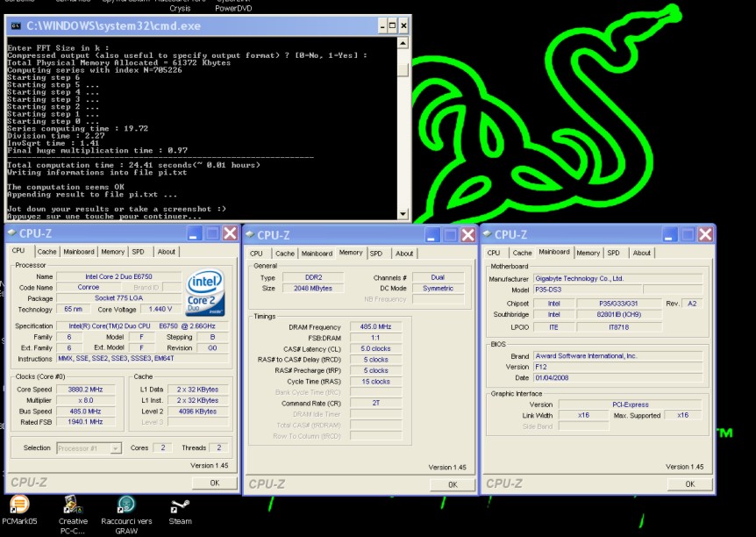Image resolution: width=756 pixels, height=537 pixels.
Task: Open the Cache tab in left CPU-Z window
Action: [x=46, y=252]
